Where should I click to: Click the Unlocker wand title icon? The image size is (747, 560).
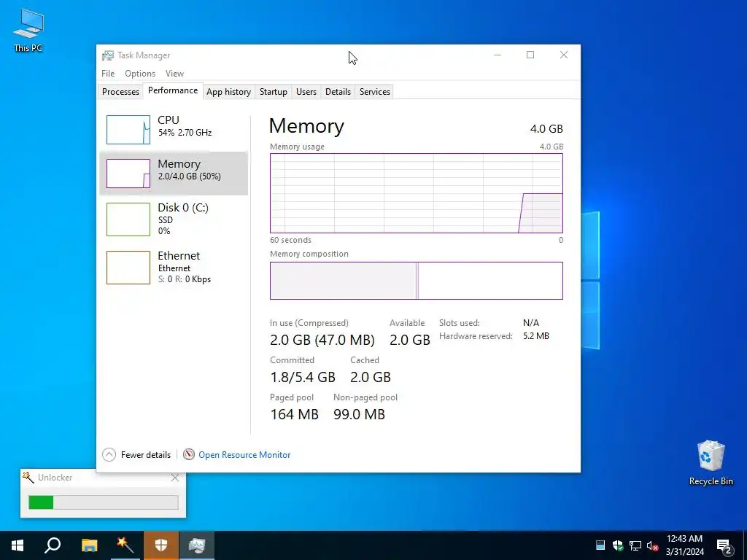[x=28, y=477]
